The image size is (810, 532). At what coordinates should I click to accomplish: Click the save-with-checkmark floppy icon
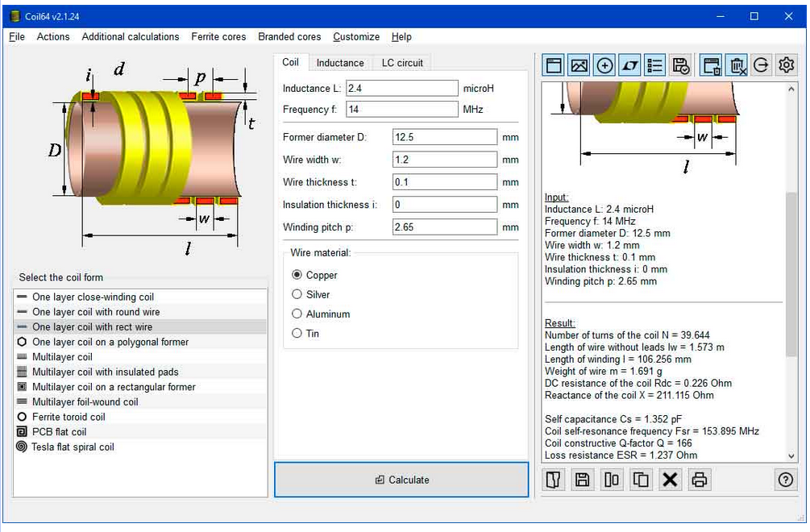(680, 65)
